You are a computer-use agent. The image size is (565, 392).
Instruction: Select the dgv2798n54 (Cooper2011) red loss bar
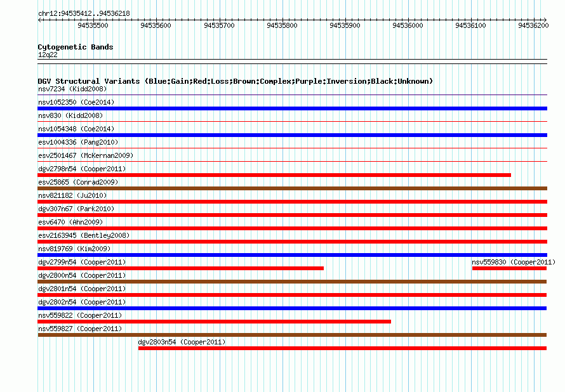pyautogui.click(x=274, y=175)
